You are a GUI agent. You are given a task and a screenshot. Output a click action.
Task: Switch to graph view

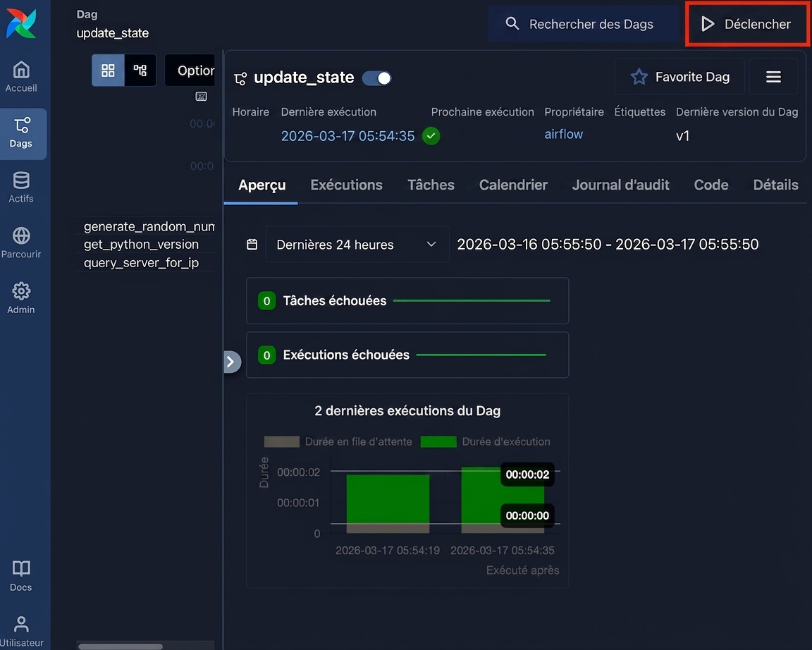140,70
